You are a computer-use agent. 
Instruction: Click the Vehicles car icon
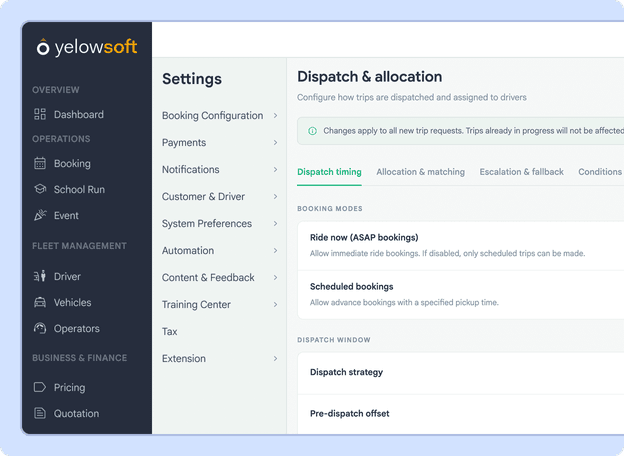[x=40, y=302]
